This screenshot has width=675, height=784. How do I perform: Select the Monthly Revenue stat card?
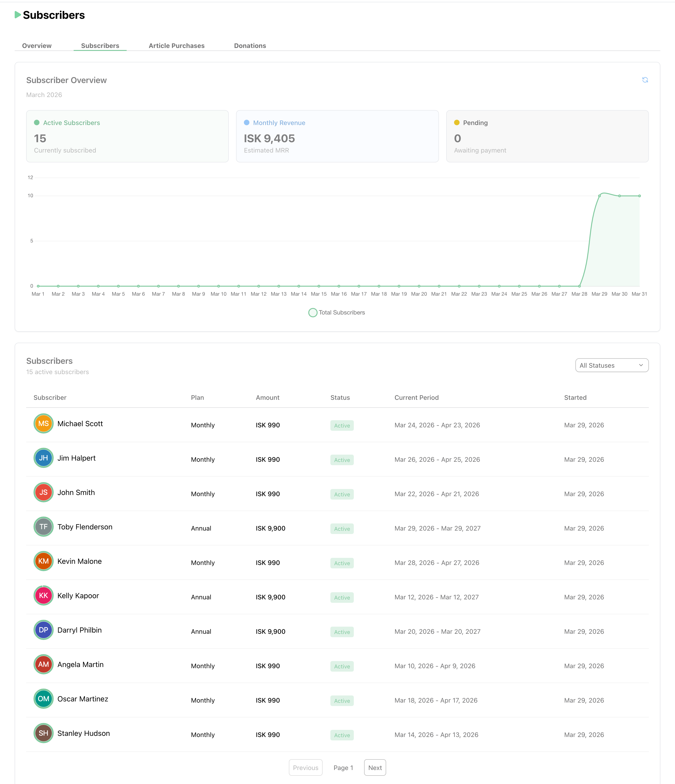pyautogui.click(x=337, y=136)
